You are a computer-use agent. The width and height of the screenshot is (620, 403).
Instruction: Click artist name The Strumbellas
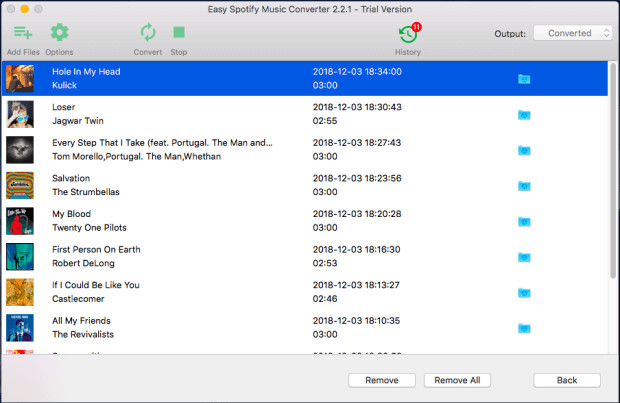pos(86,192)
